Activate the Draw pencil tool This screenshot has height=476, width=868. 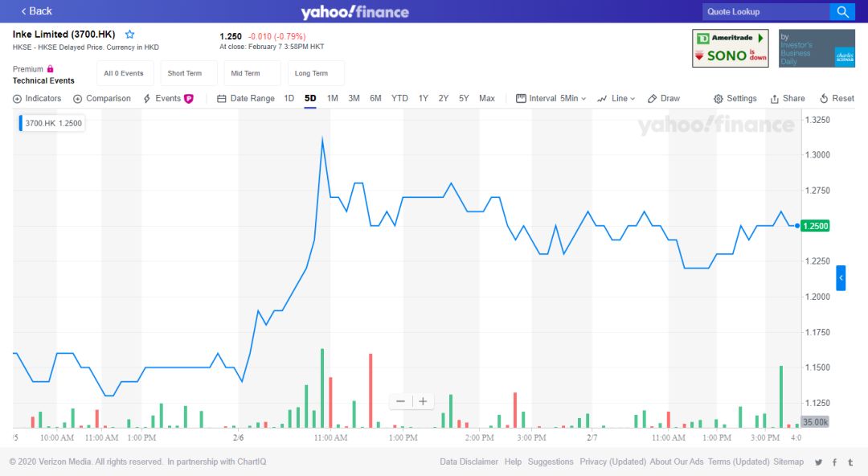click(x=663, y=99)
